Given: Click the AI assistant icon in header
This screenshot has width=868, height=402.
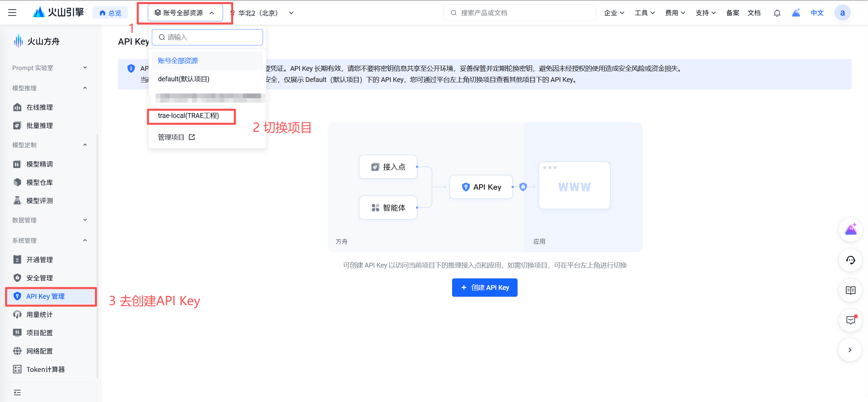Looking at the screenshot, I should click(x=796, y=13).
